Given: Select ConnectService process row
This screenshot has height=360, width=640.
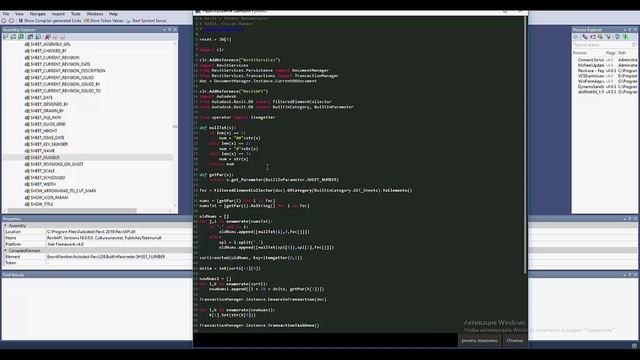Looking at the screenshot, I should coord(591,60).
